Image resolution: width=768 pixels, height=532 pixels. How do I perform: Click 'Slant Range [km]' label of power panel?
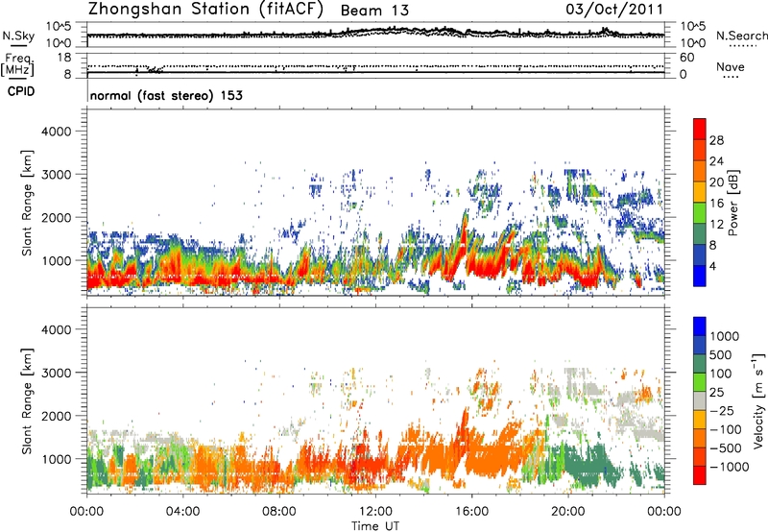click(x=27, y=203)
